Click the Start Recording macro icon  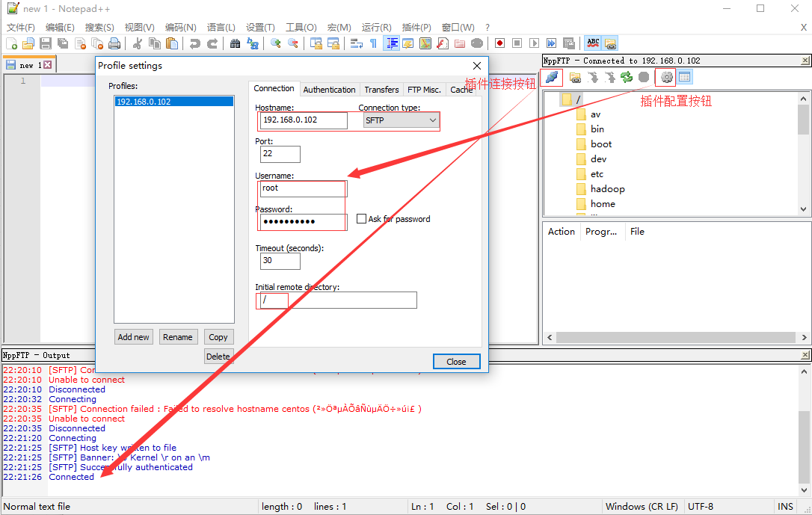click(499, 43)
